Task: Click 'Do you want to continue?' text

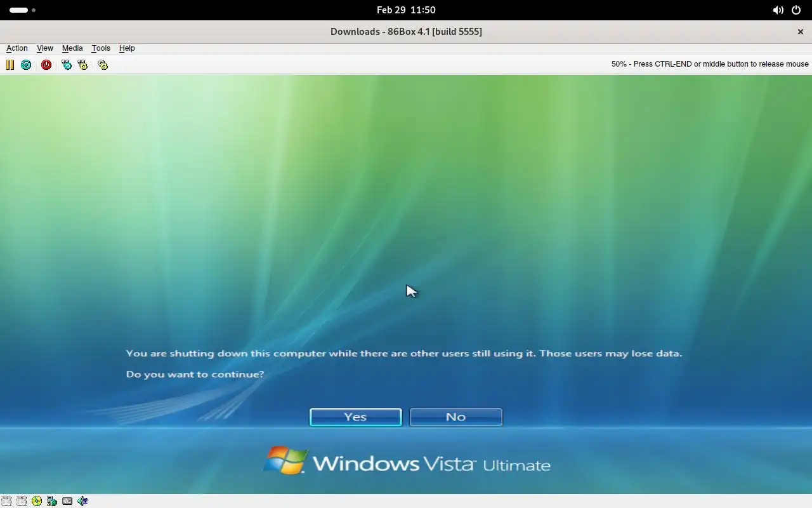Action: tap(195, 374)
